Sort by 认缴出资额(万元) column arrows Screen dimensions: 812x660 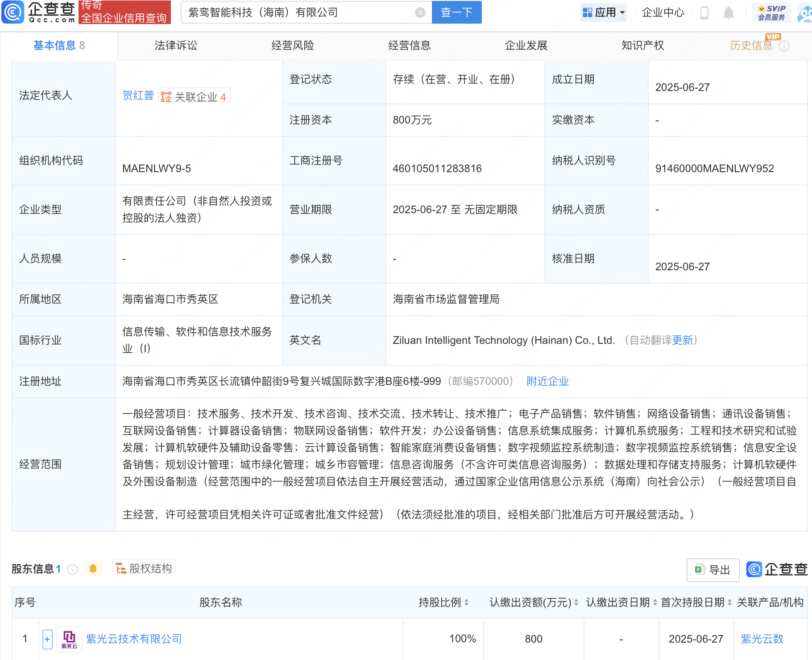pos(576,602)
